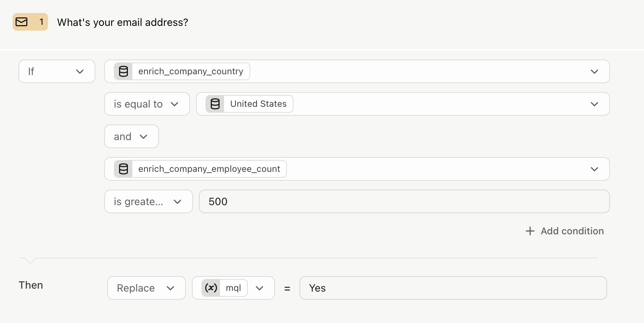
Task: Open the mql variable selector chevron
Action: (260, 288)
